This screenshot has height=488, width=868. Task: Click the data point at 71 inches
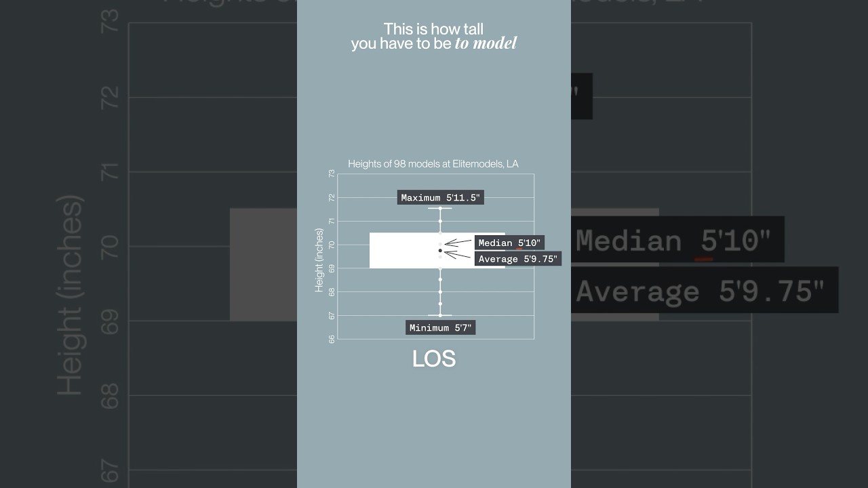(x=440, y=221)
